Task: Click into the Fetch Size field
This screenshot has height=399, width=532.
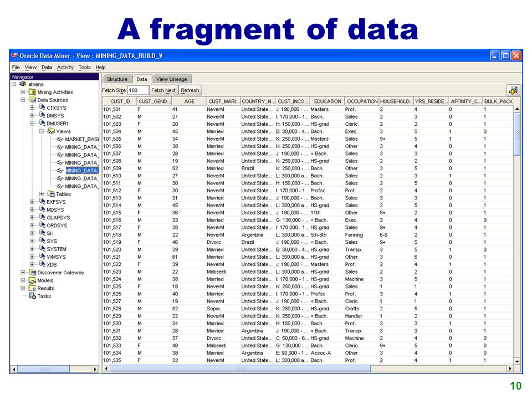Action: 138,90
